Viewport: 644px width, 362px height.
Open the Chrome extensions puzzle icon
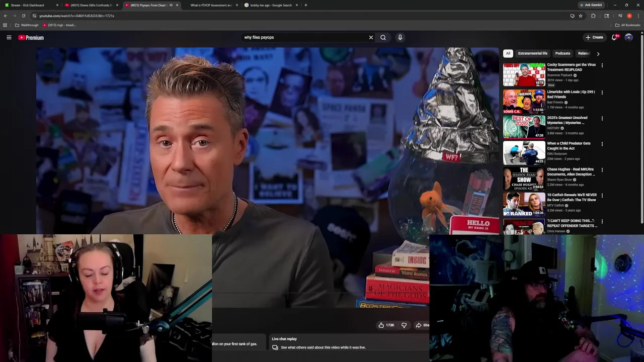click(593, 16)
